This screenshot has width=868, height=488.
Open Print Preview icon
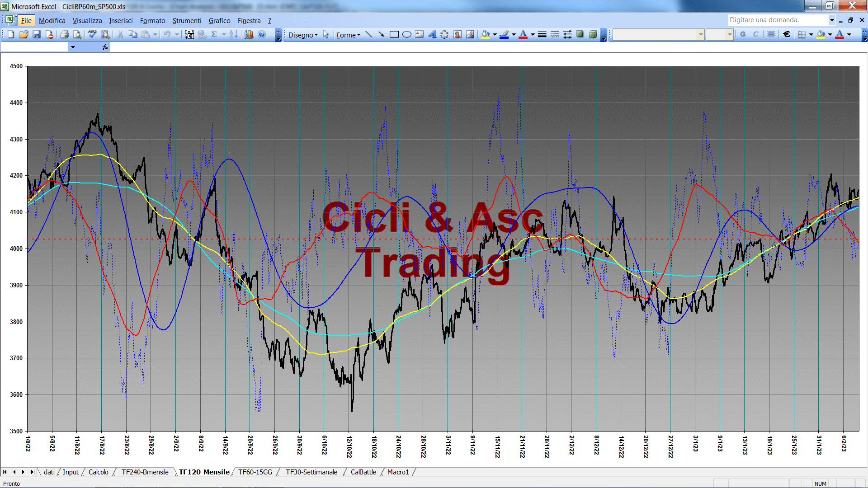77,34
